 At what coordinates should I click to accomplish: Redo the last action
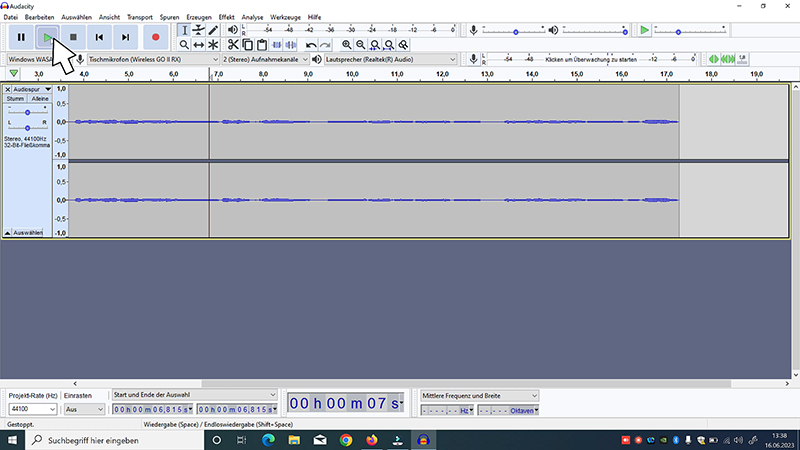325,45
